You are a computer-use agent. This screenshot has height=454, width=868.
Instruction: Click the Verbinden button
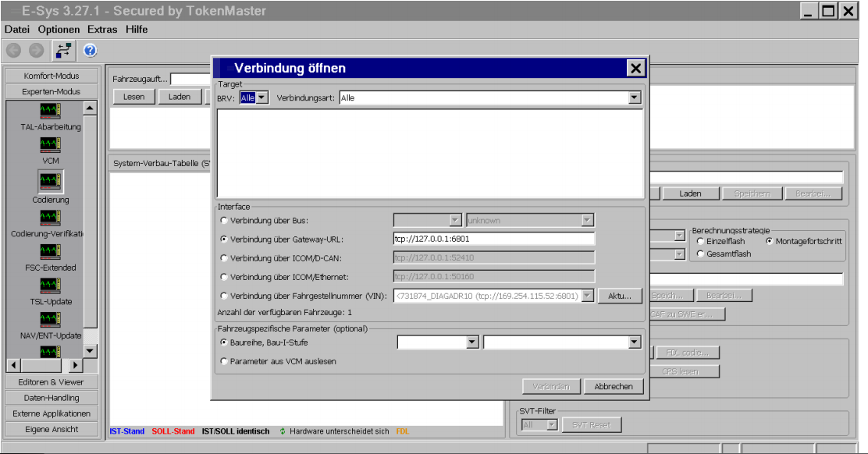tap(551, 387)
